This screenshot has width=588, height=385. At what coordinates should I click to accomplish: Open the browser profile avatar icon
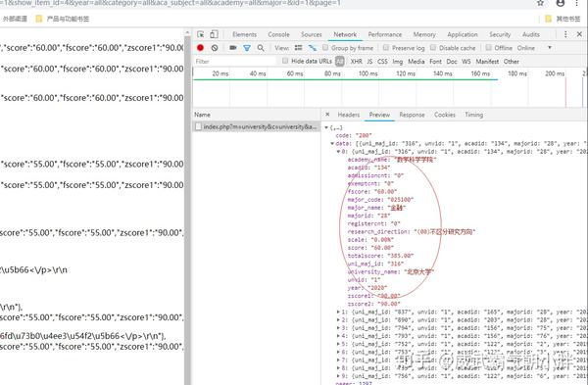[x=561, y=3]
